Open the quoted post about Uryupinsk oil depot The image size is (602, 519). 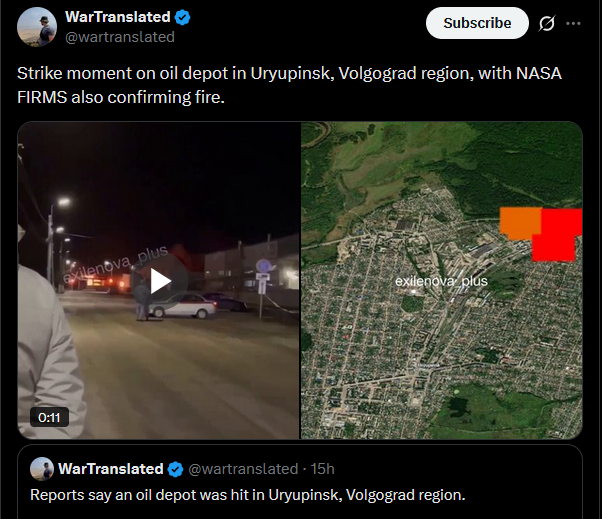click(300, 482)
